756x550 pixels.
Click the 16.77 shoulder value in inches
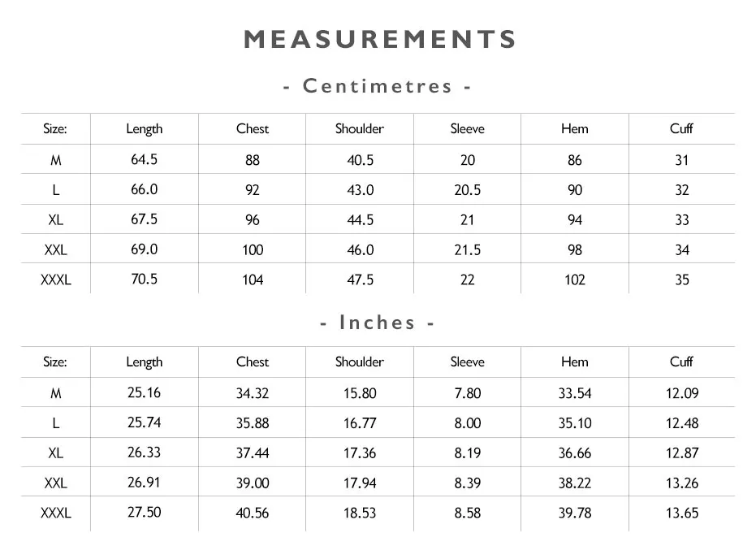click(x=360, y=423)
